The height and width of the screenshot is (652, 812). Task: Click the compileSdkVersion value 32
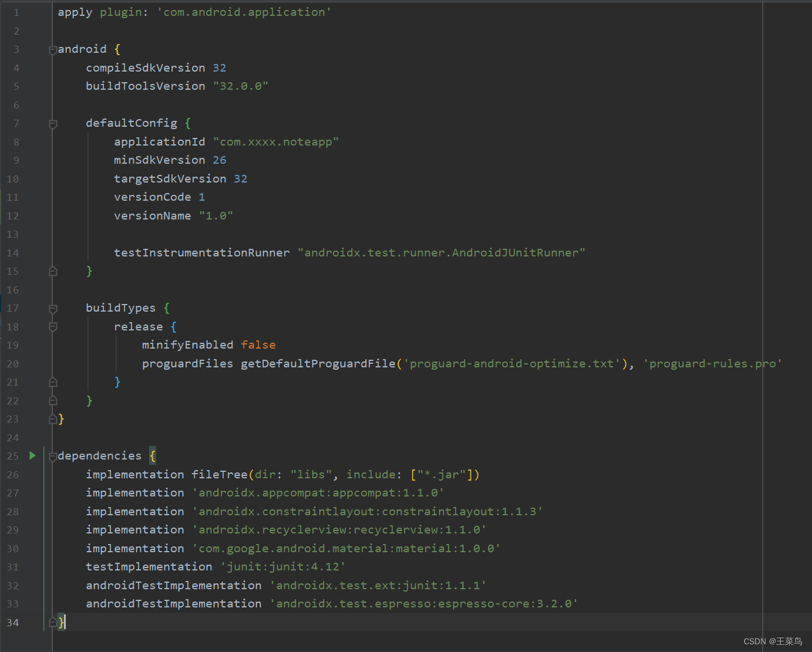point(220,67)
